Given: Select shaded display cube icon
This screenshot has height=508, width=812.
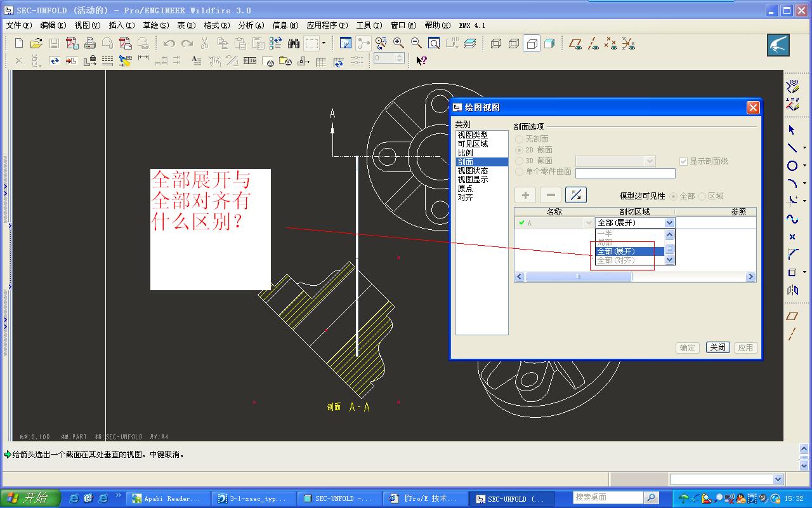Looking at the screenshot, I should point(549,43).
